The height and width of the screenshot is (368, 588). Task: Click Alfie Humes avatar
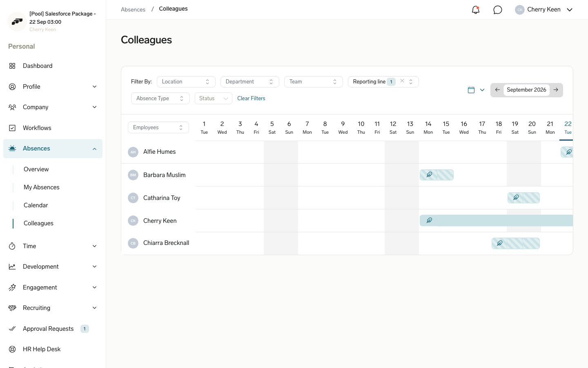point(133,152)
